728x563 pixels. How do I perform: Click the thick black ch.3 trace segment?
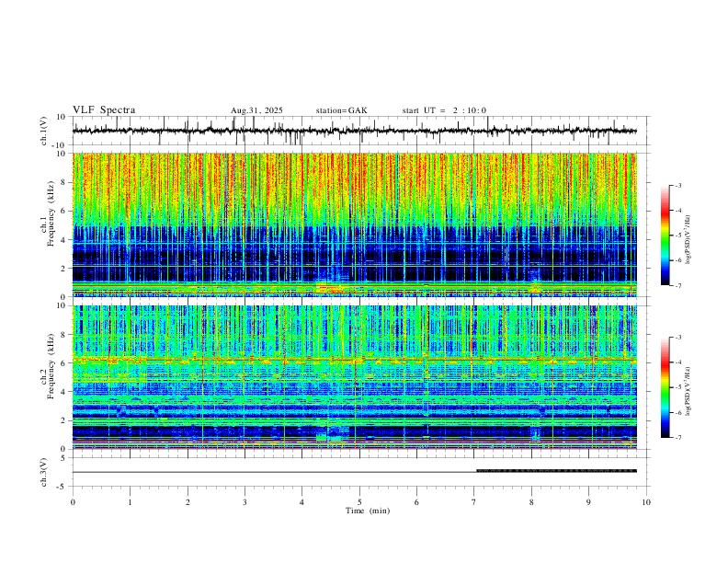click(557, 471)
